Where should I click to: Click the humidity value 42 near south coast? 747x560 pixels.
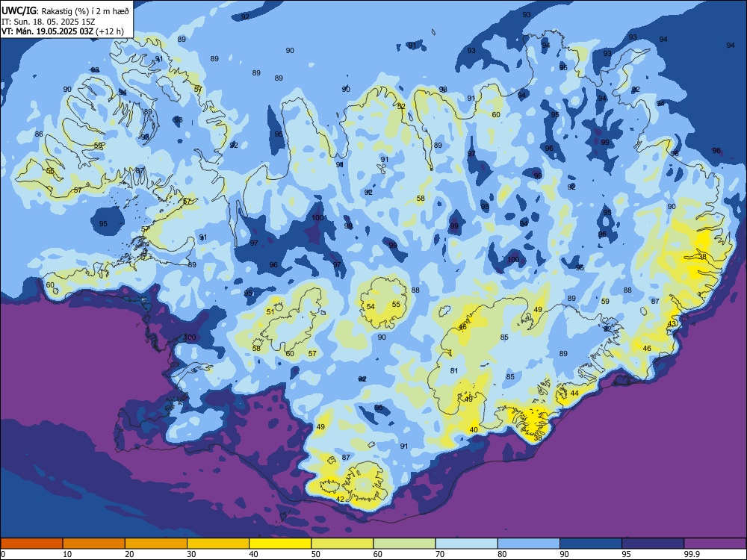pos(340,499)
